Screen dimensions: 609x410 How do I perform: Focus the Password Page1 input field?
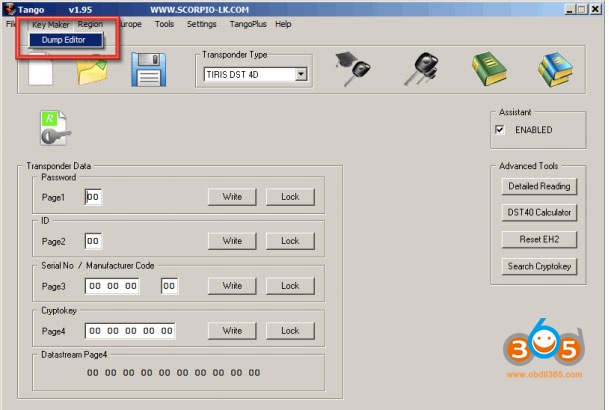[93, 197]
